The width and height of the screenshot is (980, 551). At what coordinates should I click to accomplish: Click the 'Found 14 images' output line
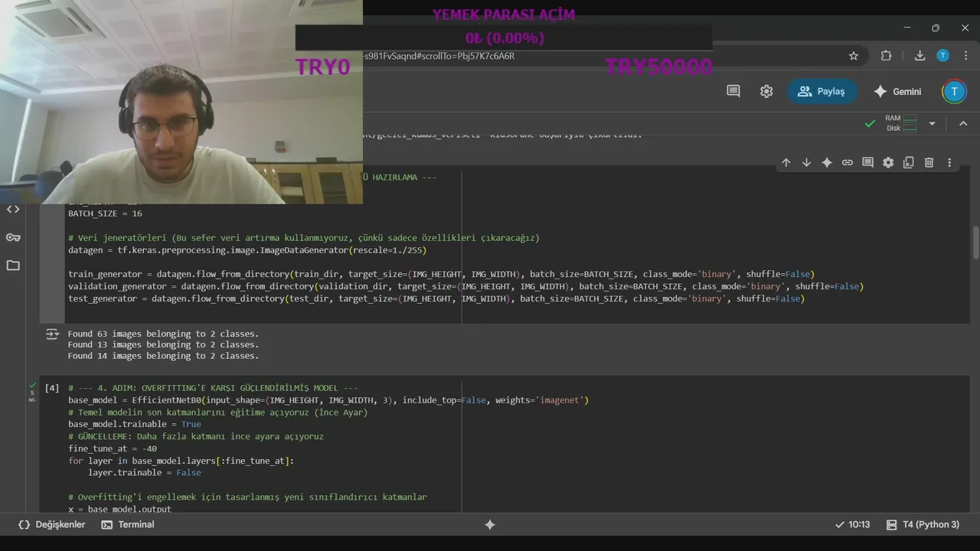click(x=163, y=356)
